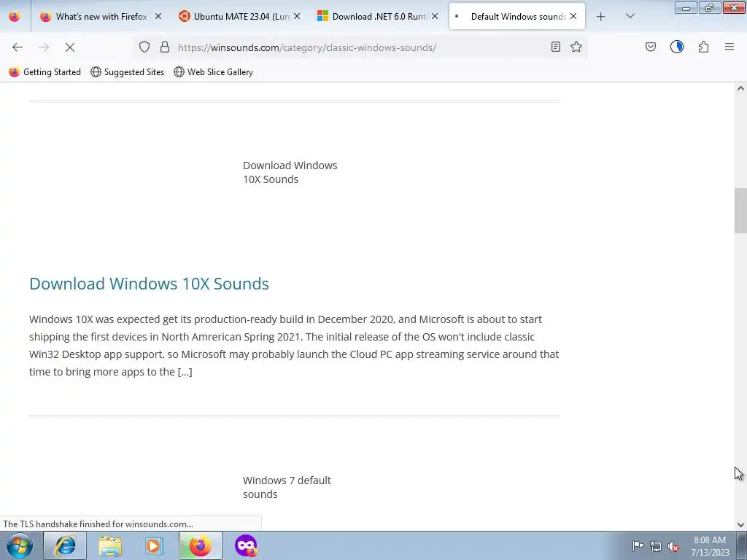Save page to Pocket

651,47
